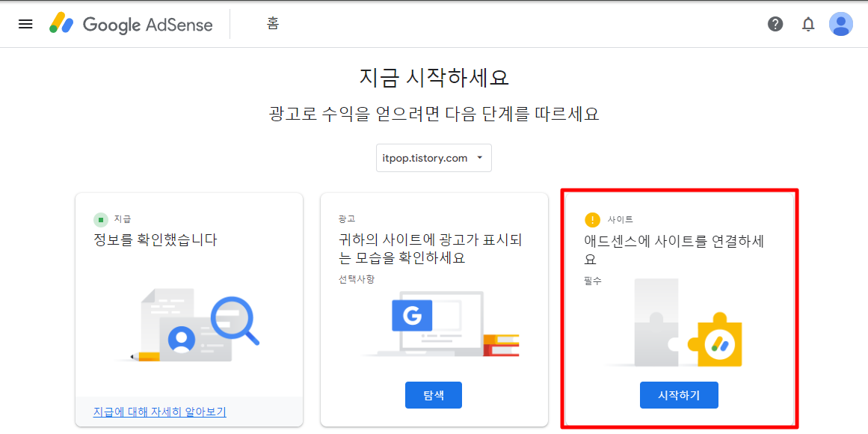Click the yellow warning icon beside 사이트
This screenshot has height=434, width=868.
592,219
